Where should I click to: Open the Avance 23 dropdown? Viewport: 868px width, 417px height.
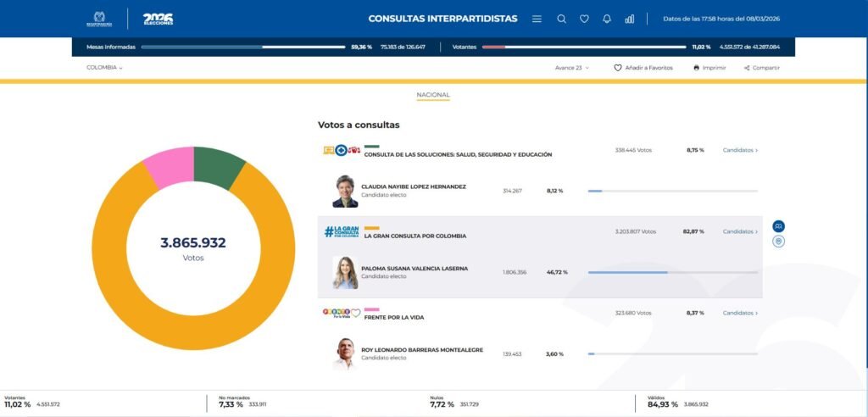click(572, 68)
